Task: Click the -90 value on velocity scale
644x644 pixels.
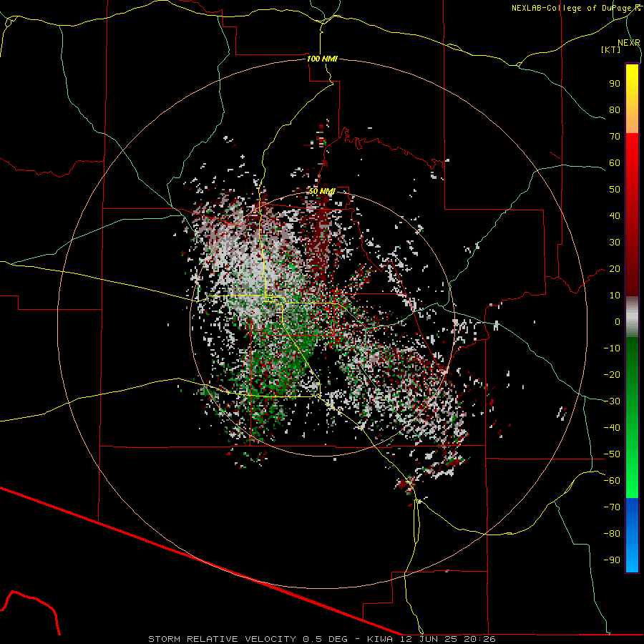Action: (x=612, y=560)
